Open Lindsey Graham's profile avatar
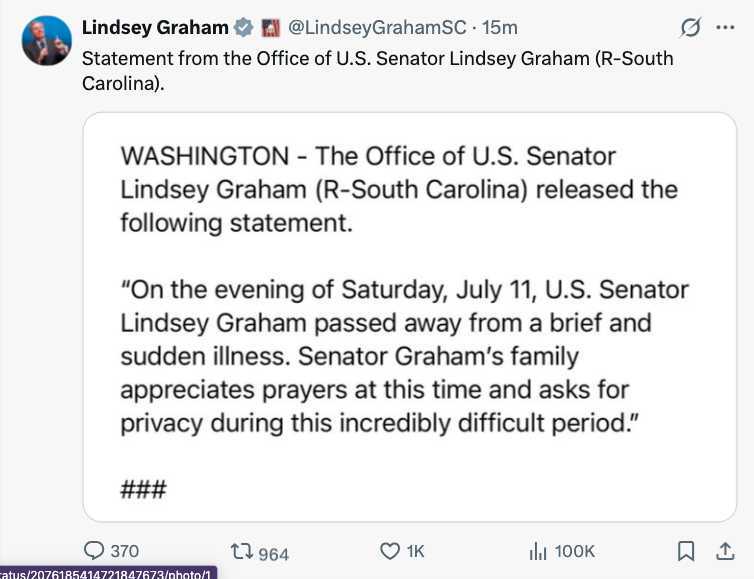754x579 pixels. (47, 40)
